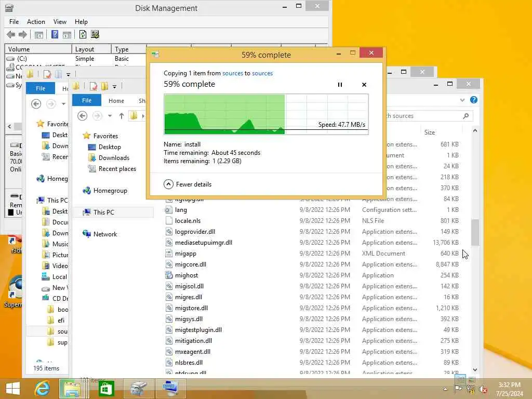Viewport: 532px width, 399px height.
Task: Sort by Layout column in Disk Management
Action: 91,49
